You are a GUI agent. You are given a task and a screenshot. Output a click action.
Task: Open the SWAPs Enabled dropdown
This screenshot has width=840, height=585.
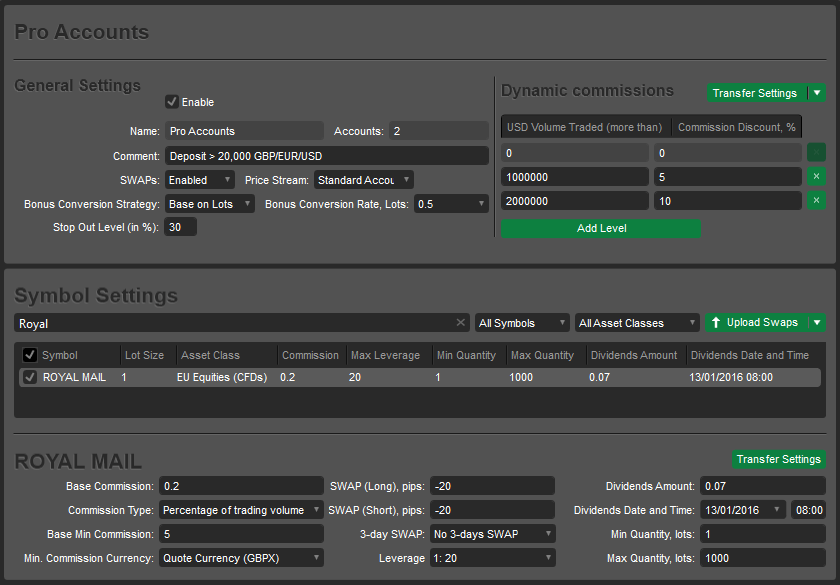click(x=200, y=180)
